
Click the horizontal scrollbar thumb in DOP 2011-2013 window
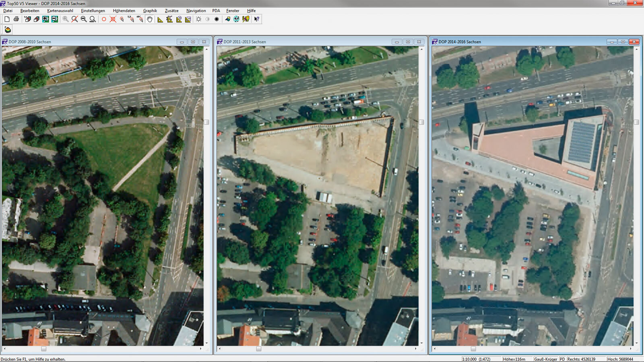[259, 349]
